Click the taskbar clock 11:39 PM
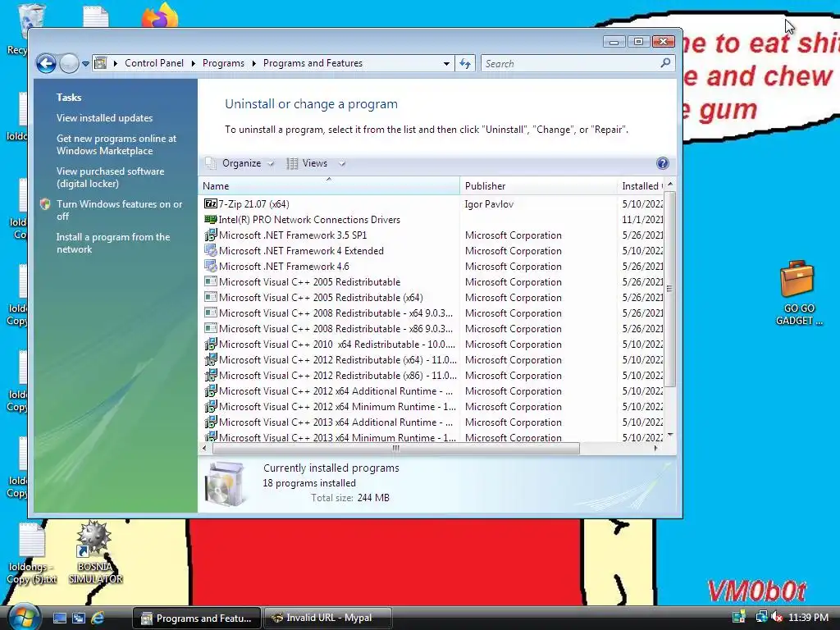The image size is (840, 630). [x=808, y=618]
